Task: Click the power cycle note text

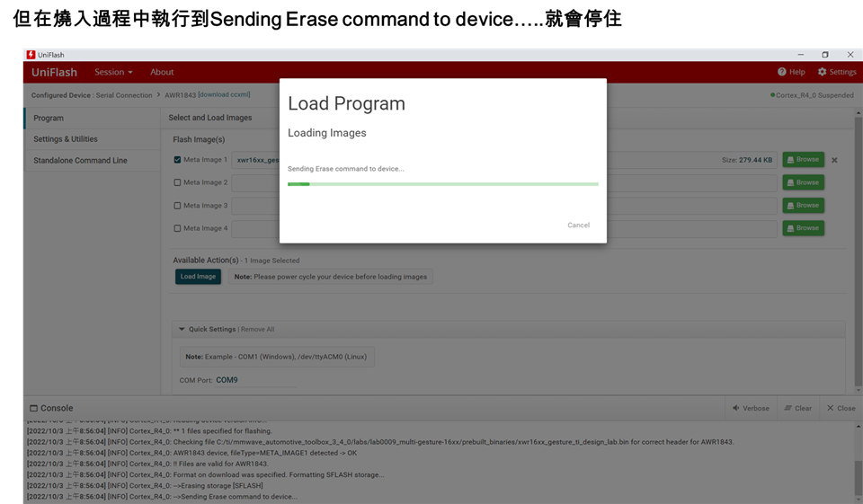Action: click(x=331, y=277)
